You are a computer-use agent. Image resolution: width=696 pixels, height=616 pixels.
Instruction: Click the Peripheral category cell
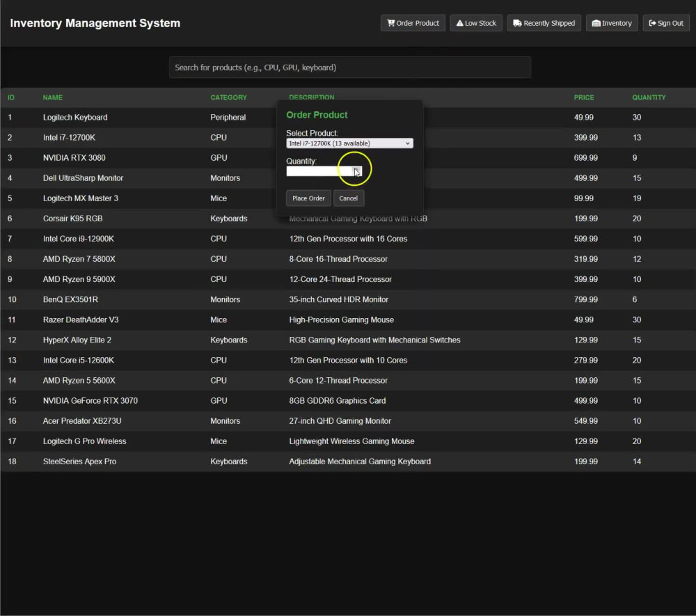[x=228, y=117]
